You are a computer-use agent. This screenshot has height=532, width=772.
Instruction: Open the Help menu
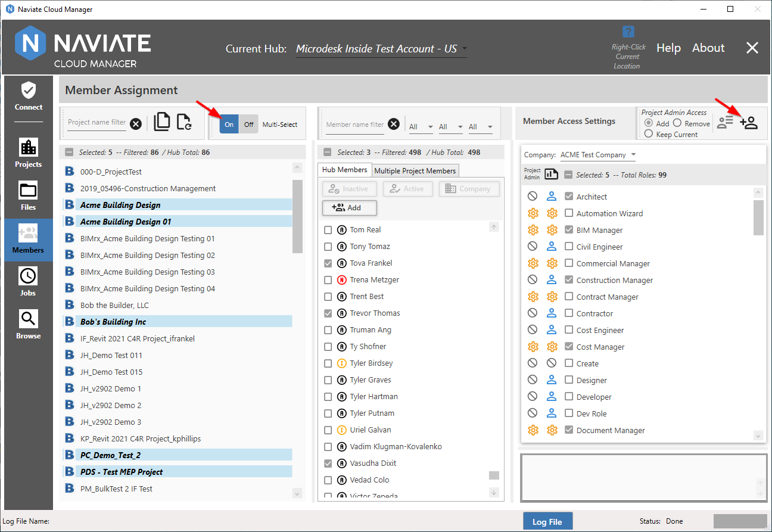tap(668, 48)
